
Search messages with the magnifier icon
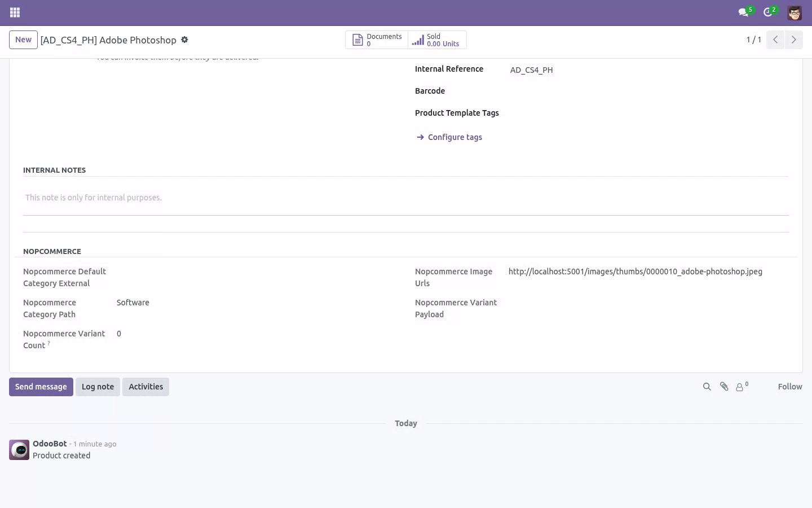[707, 387]
